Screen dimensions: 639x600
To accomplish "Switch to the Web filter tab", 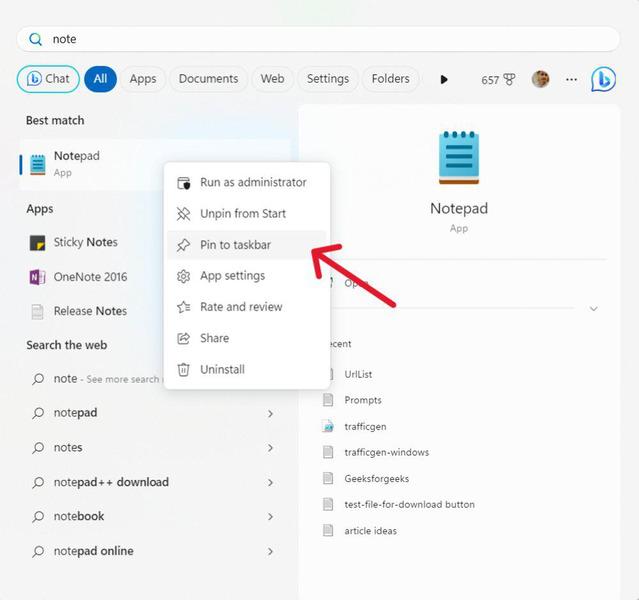I will [x=272, y=79].
